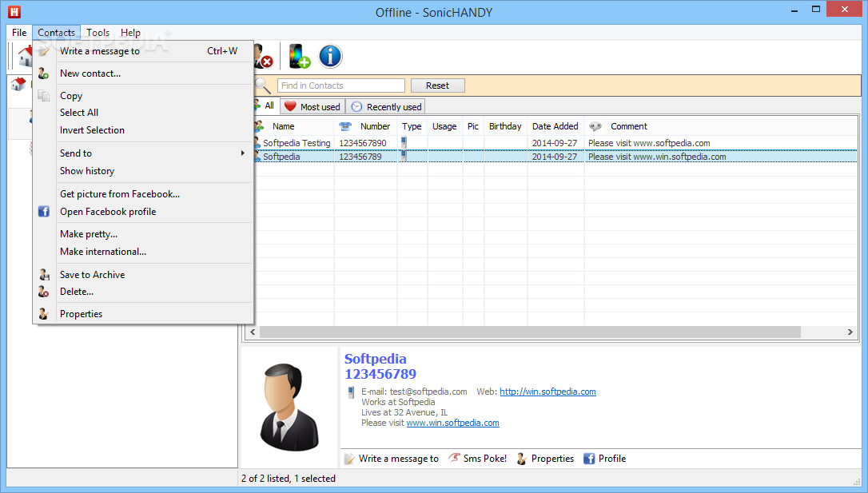Click the Comment column speech icon
The image size is (868, 493).
[595, 126]
